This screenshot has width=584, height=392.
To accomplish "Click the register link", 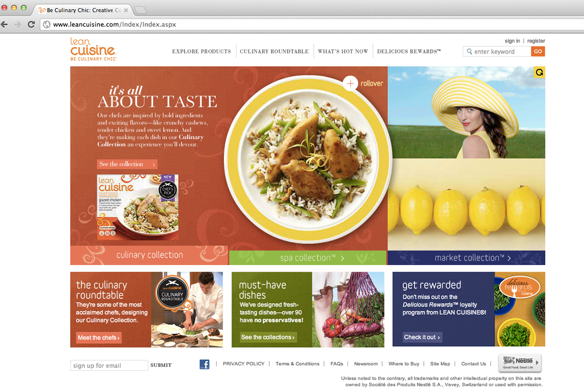I will [x=536, y=41].
